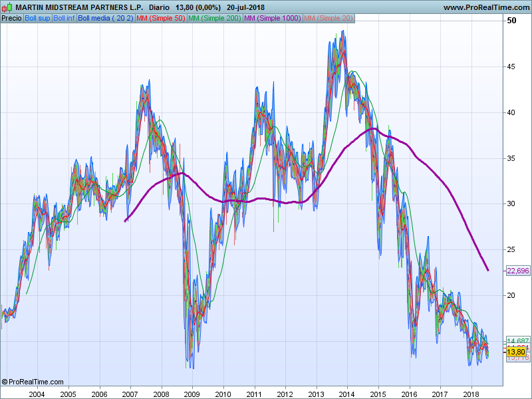This screenshot has width=532, height=399.
Task: Select the 2009 time axis label
Action: 192,394
